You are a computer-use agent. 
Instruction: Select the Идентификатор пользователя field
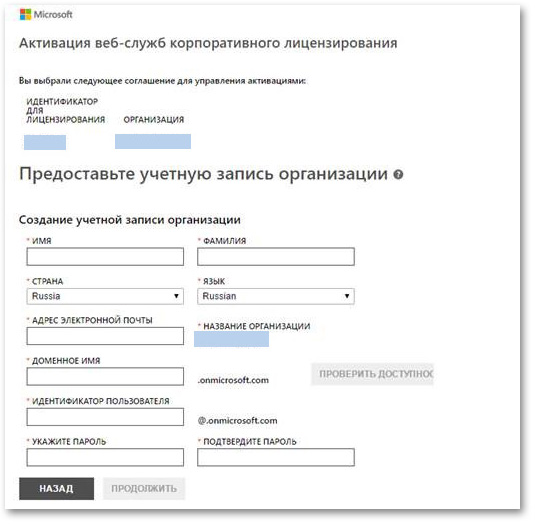105,417
